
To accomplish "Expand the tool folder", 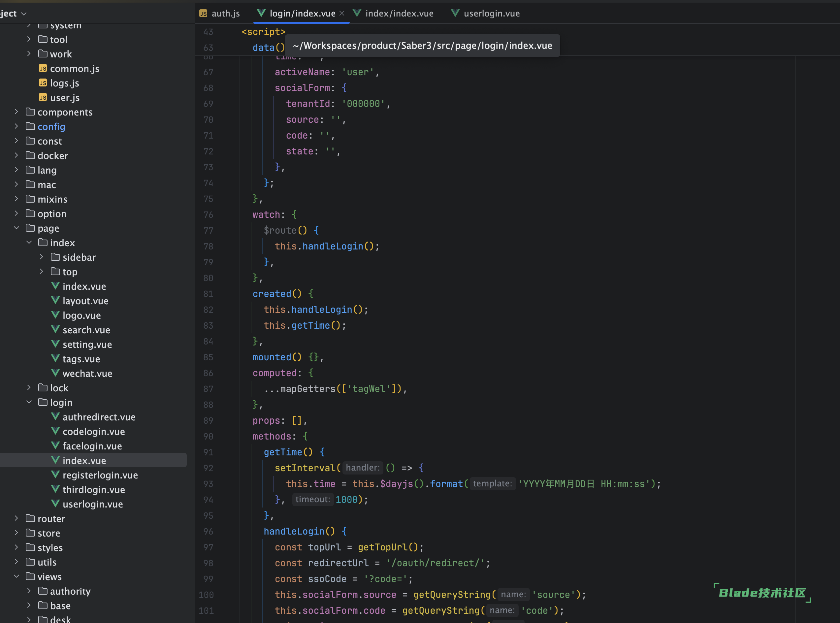I will point(29,39).
